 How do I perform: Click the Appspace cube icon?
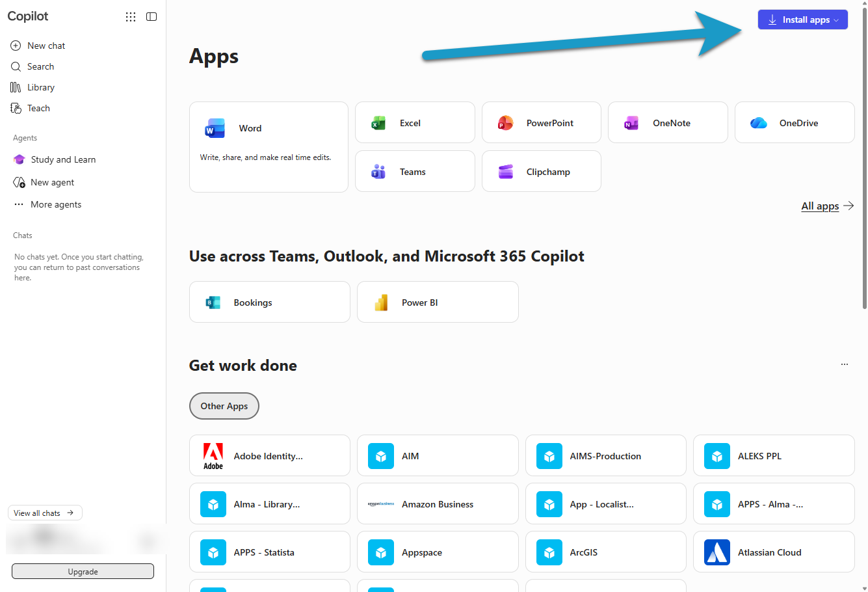(381, 552)
